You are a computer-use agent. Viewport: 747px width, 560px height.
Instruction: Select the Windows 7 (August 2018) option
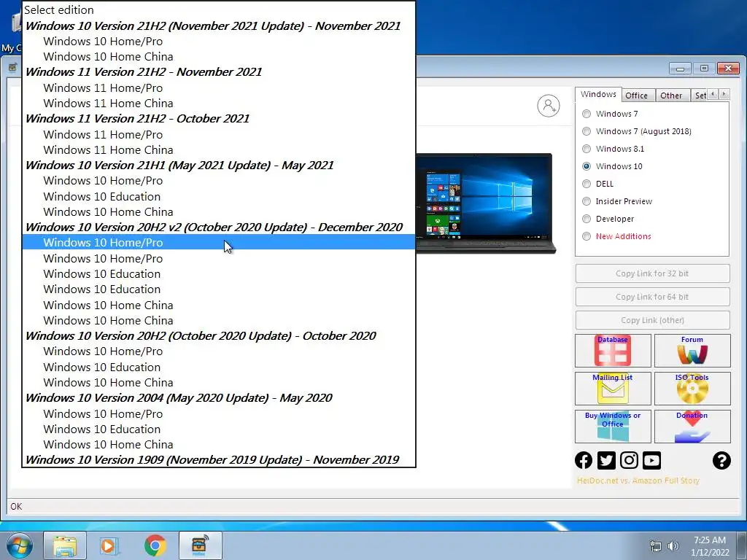587,131
